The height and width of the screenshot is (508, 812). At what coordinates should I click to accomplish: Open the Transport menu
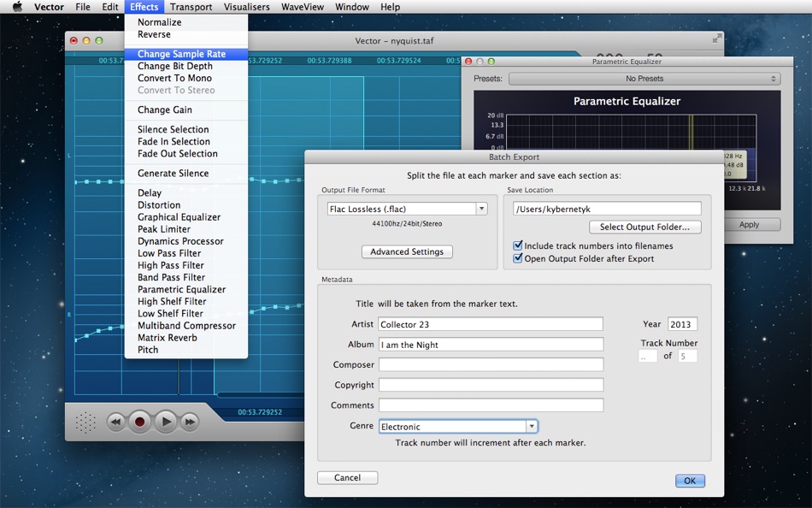click(x=191, y=7)
